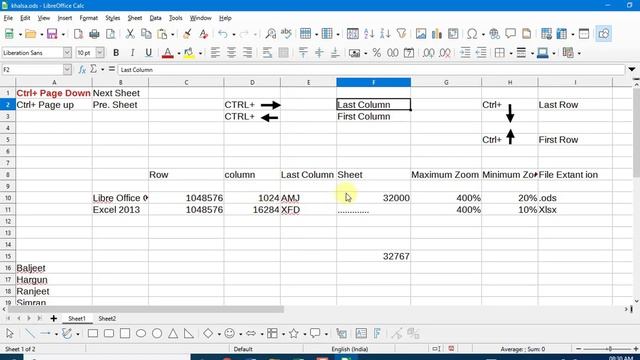Open the Font Color dropdown arrow

pos(179,53)
